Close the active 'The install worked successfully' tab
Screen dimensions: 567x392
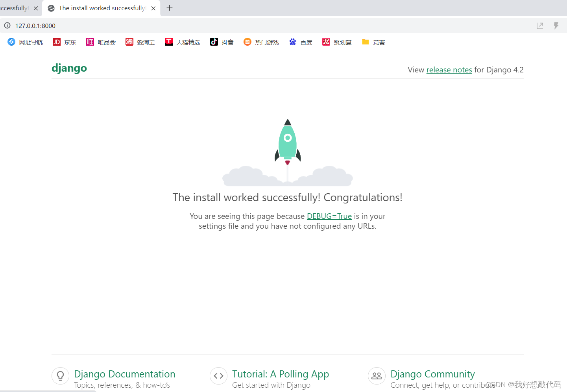(153, 8)
